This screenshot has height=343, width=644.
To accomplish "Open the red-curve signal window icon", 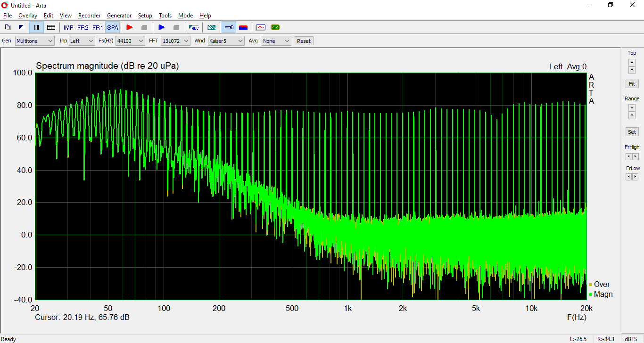I will tap(261, 27).
